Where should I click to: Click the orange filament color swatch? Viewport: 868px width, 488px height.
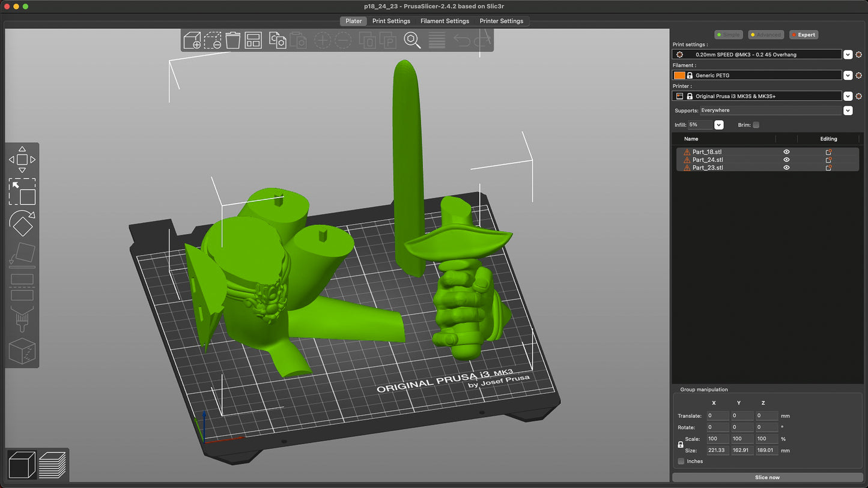(679, 76)
